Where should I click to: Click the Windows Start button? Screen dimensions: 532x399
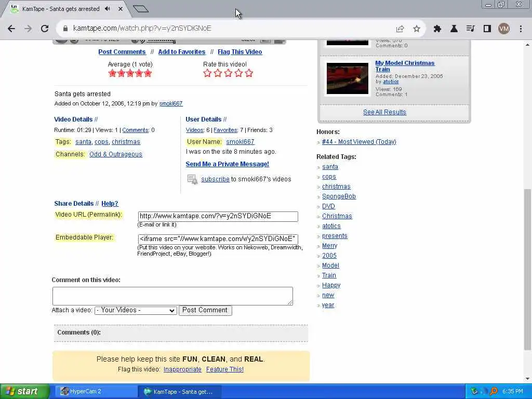point(25,391)
